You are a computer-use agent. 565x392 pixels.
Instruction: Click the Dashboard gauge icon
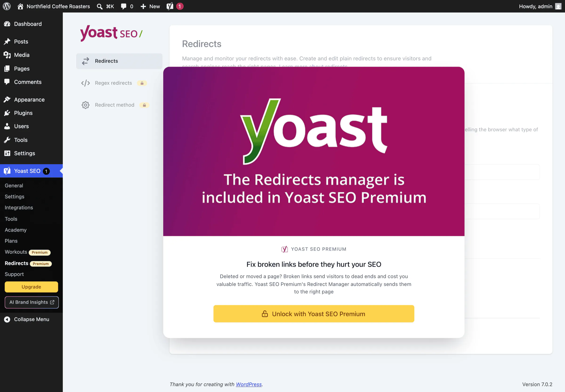coord(7,24)
